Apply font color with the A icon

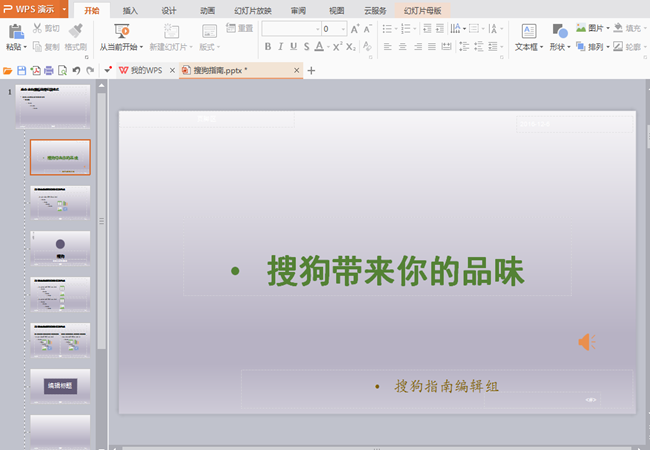(319, 46)
